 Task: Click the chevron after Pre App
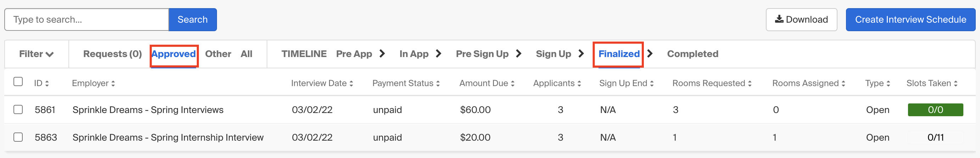tap(382, 53)
